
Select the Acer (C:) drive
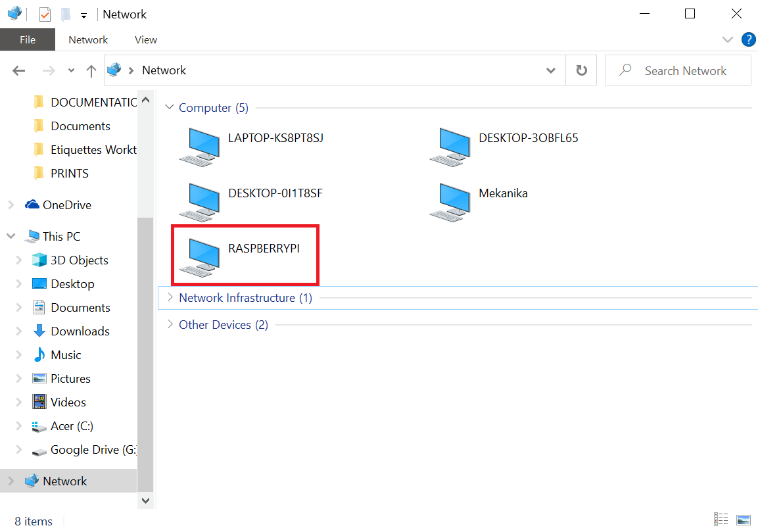tap(62, 426)
